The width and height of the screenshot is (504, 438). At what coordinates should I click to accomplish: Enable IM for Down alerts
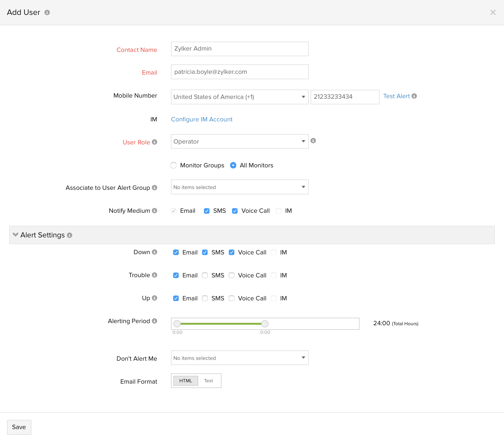click(274, 252)
